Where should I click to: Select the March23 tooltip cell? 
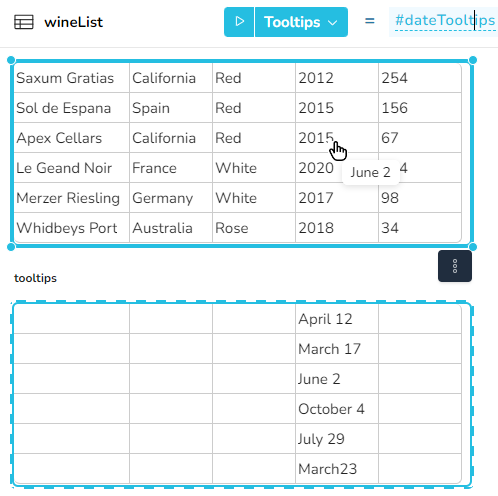pos(337,469)
